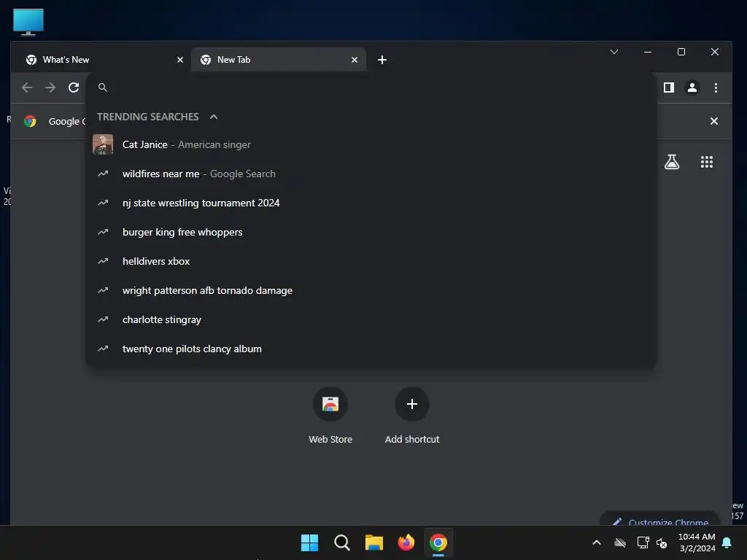Click the Add shortcut plus icon

point(412,404)
